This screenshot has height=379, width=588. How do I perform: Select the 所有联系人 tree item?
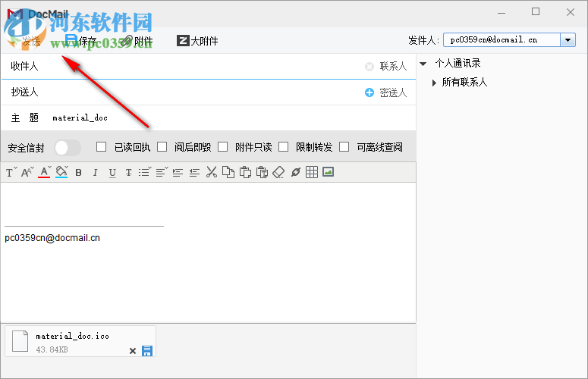click(x=464, y=83)
